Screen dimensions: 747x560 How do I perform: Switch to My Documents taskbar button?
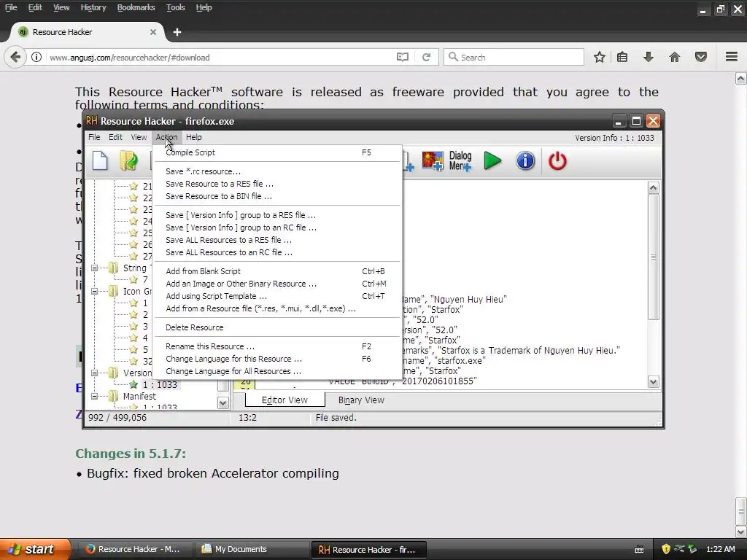[x=253, y=549]
